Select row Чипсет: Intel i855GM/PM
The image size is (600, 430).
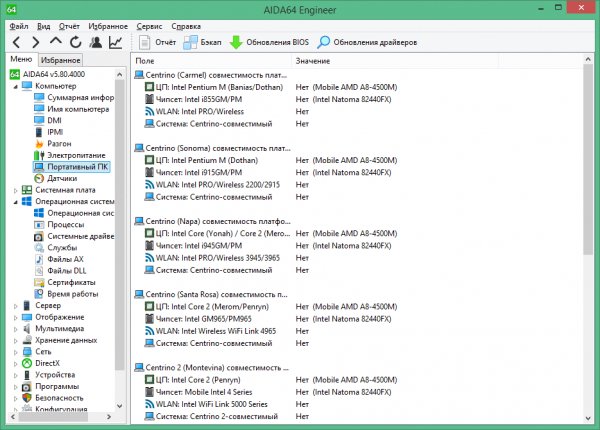pos(194,99)
